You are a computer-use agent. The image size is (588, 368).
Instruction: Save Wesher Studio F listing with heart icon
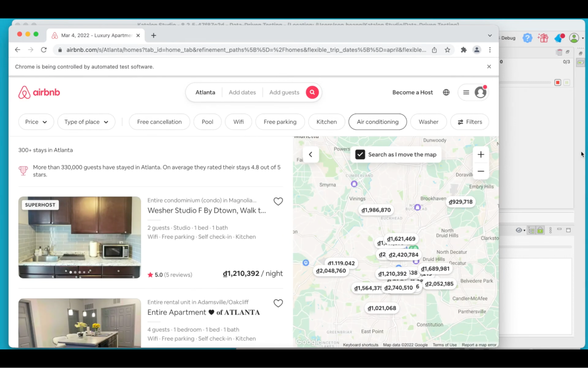[x=278, y=201]
